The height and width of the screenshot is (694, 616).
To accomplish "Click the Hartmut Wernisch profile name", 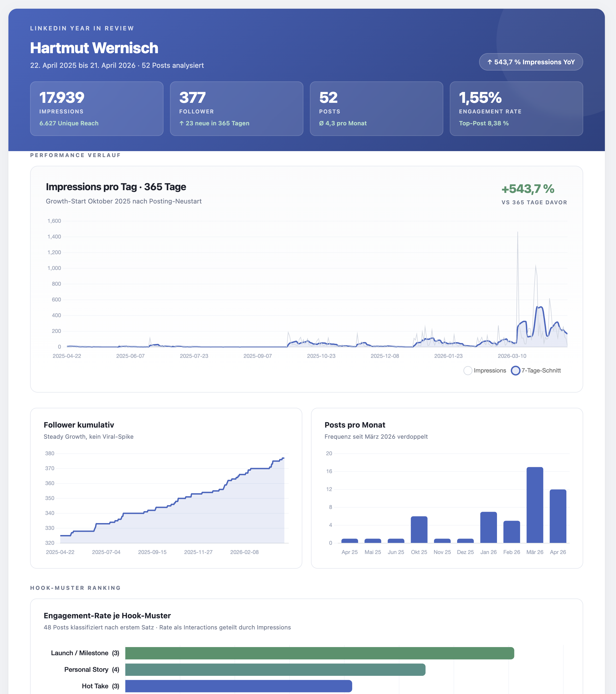I will point(94,48).
